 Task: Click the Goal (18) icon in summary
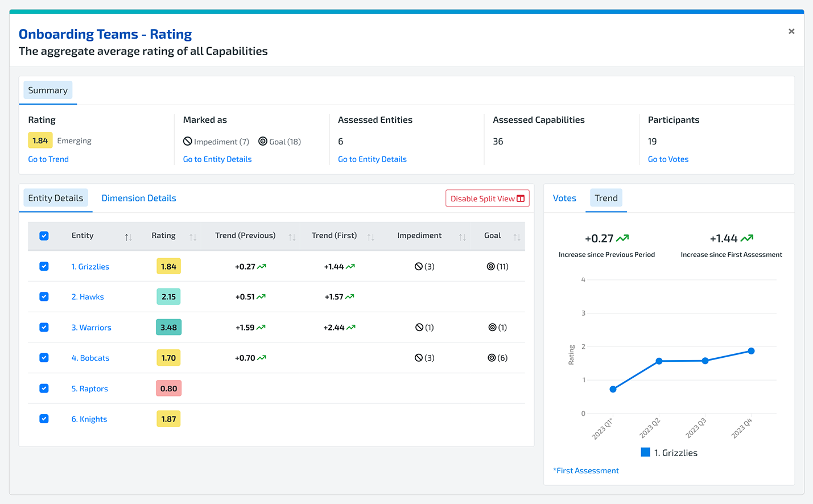click(x=263, y=141)
